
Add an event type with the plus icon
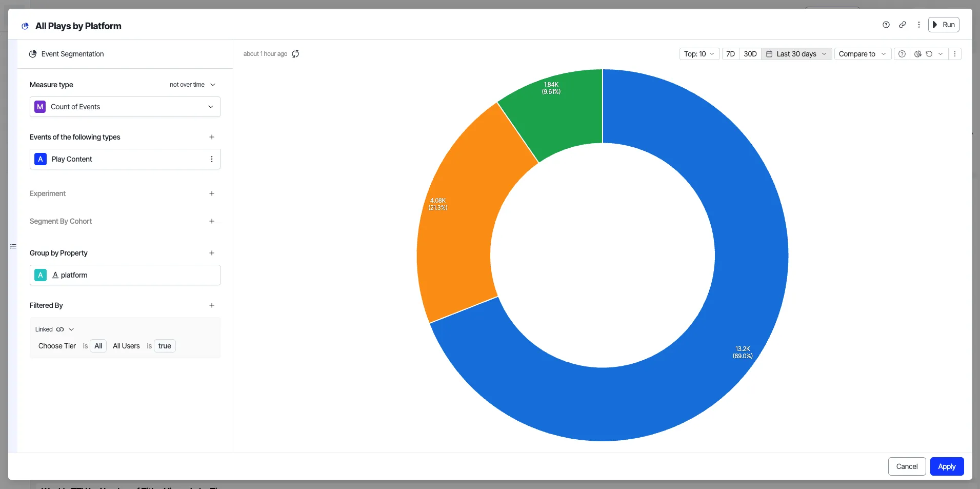[x=212, y=137]
